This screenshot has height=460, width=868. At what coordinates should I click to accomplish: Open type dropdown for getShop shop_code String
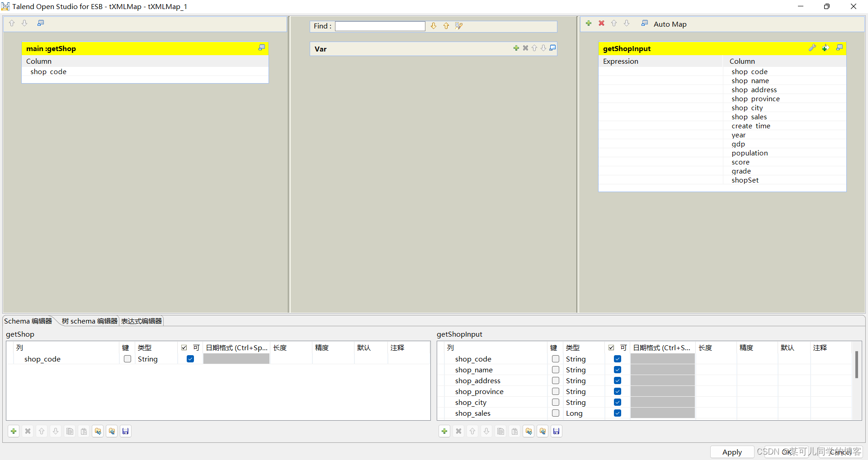click(156, 359)
